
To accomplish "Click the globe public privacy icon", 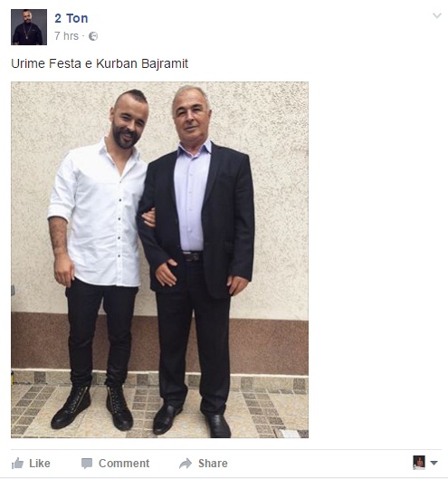I will tap(93, 36).
